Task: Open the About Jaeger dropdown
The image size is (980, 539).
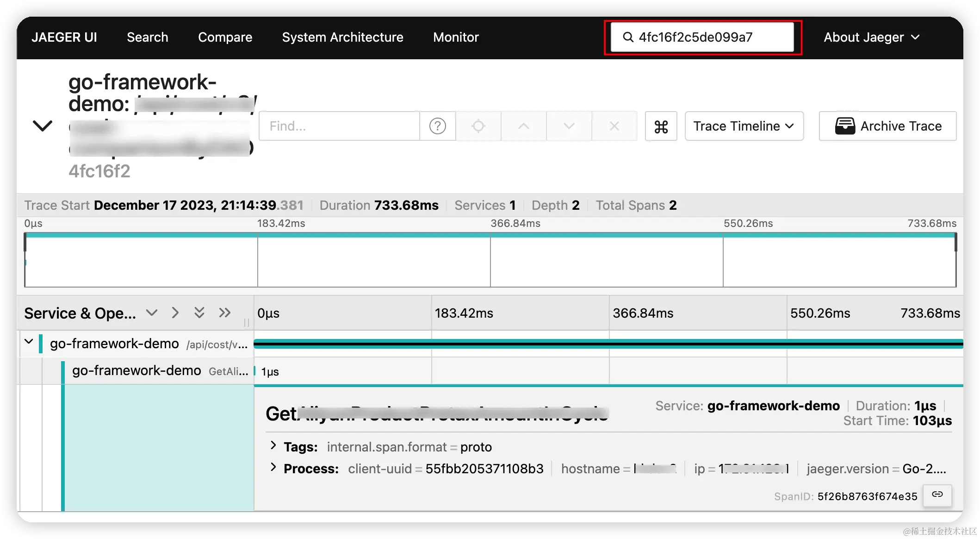Action: click(872, 37)
